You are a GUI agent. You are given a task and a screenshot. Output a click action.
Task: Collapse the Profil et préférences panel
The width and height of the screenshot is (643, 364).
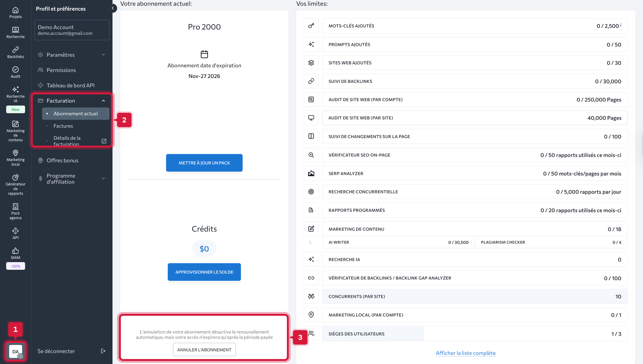tap(113, 8)
